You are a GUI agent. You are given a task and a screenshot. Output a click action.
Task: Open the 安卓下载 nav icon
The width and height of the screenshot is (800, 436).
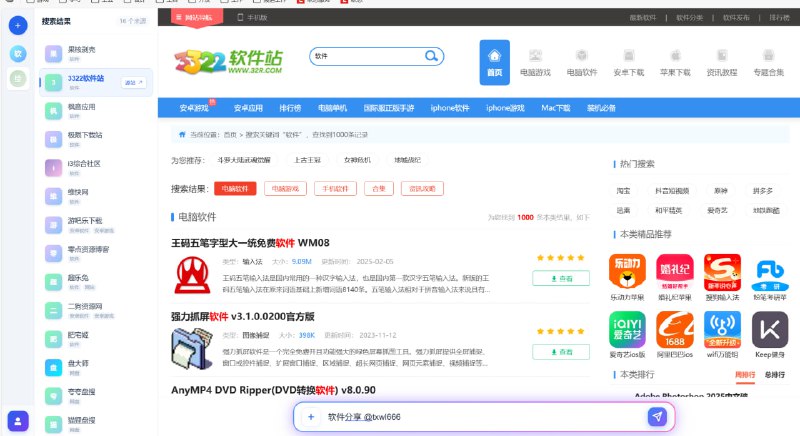629,63
